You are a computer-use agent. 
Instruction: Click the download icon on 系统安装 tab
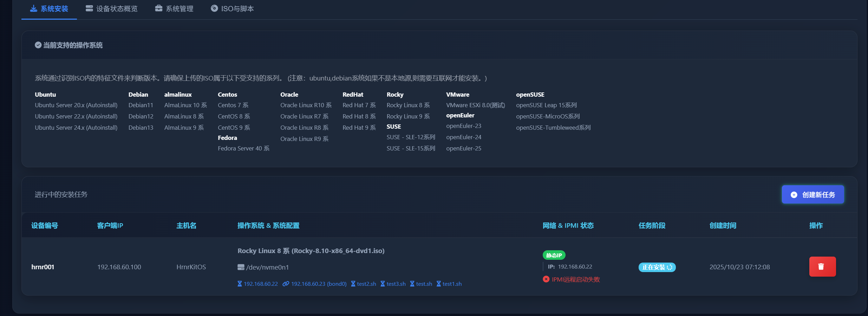click(33, 8)
